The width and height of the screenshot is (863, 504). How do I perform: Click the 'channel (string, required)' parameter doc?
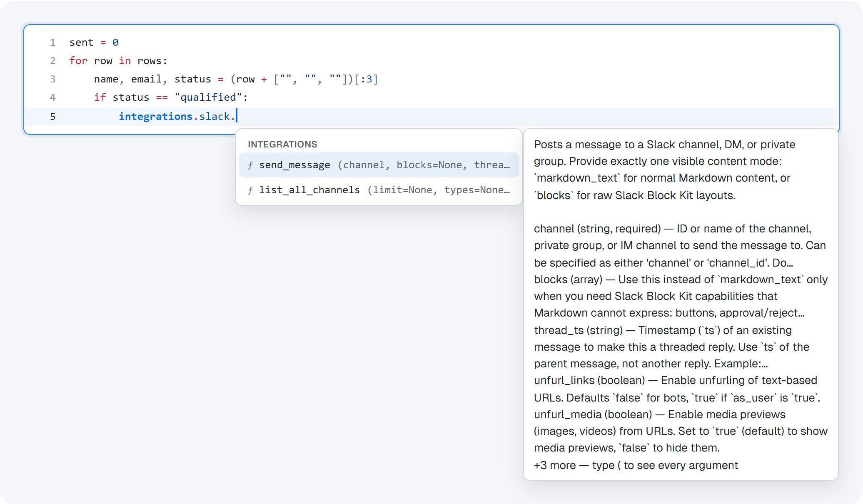click(x=680, y=246)
